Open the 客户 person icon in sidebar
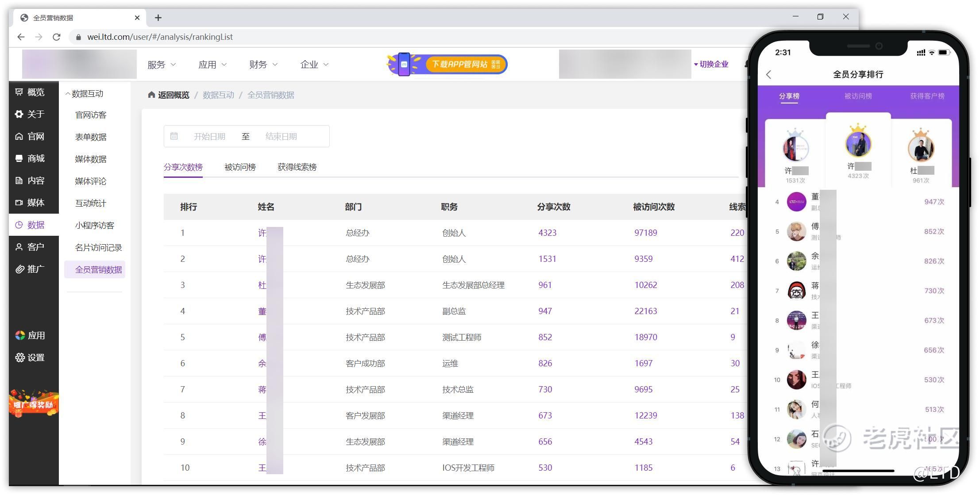980x495 pixels. point(19,247)
